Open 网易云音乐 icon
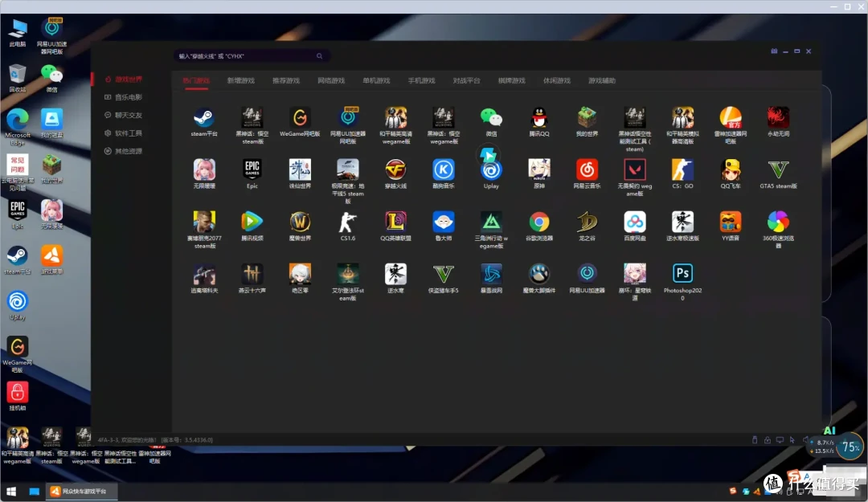868x502 pixels. [587, 170]
